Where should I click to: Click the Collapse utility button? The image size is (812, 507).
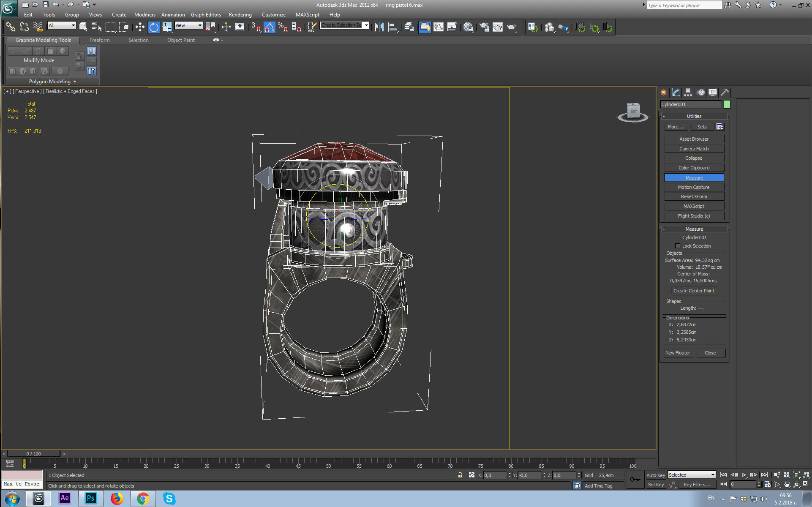coord(694,158)
